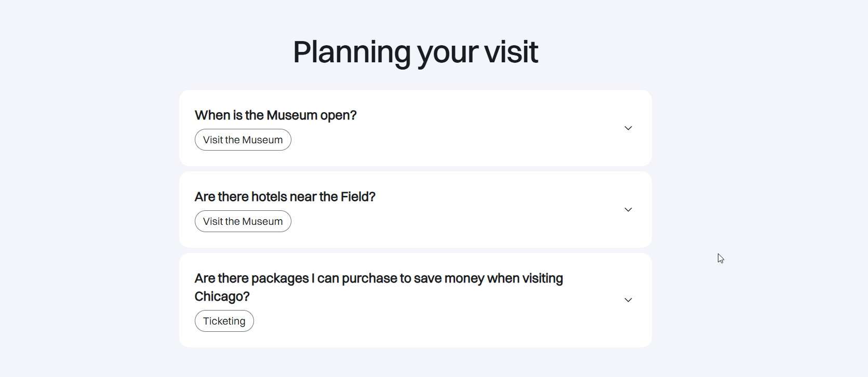868x377 pixels.
Task: Click the question line starting "Are there packages"
Action: (378, 279)
